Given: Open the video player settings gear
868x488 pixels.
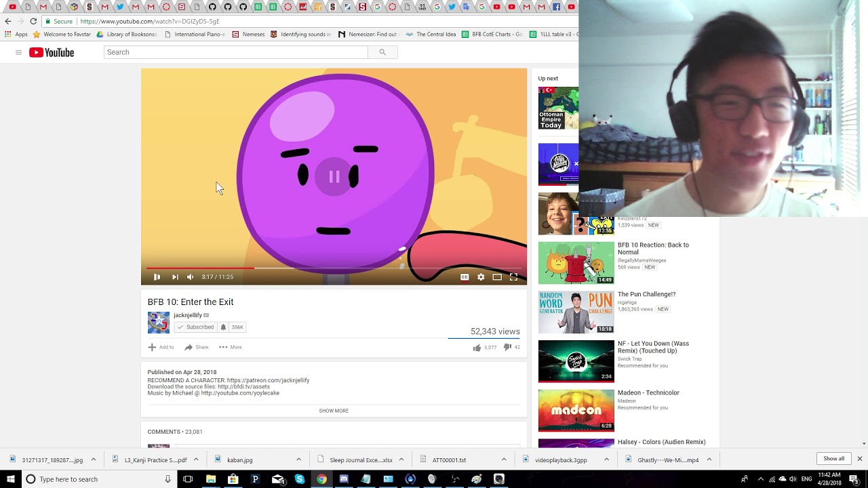Looking at the screenshot, I should [481, 277].
